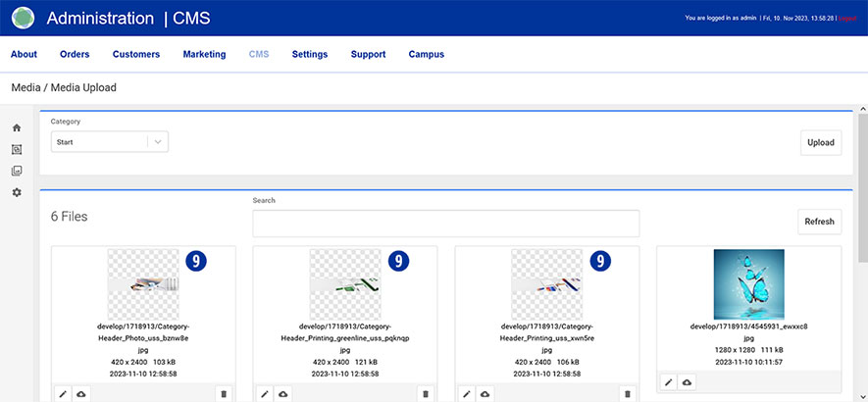Image resolution: width=868 pixels, height=402 pixels.
Task: Open the Marketing menu
Action: coord(204,55)
